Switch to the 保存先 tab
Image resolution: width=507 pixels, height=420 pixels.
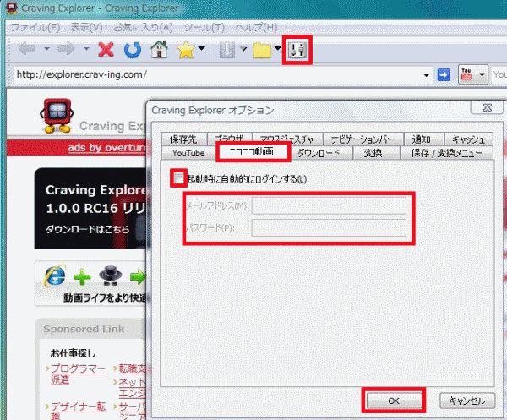(x=183, y=139)
